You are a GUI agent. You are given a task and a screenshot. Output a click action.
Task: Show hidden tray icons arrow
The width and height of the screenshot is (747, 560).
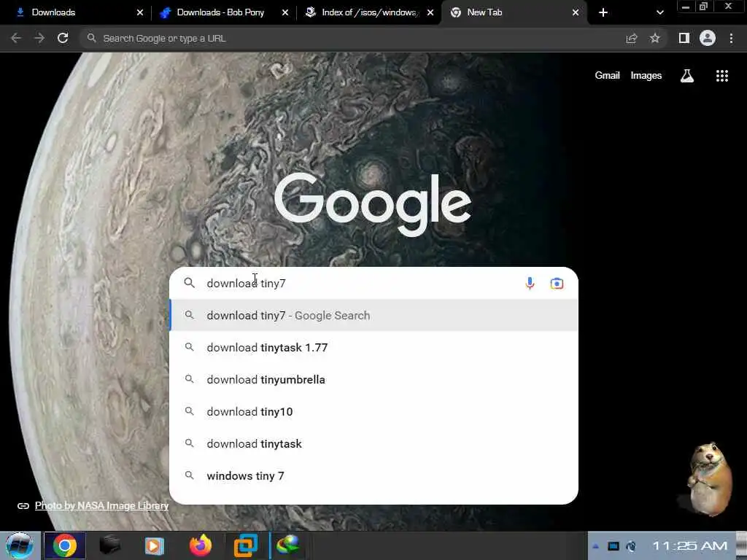tap(595, 546)
